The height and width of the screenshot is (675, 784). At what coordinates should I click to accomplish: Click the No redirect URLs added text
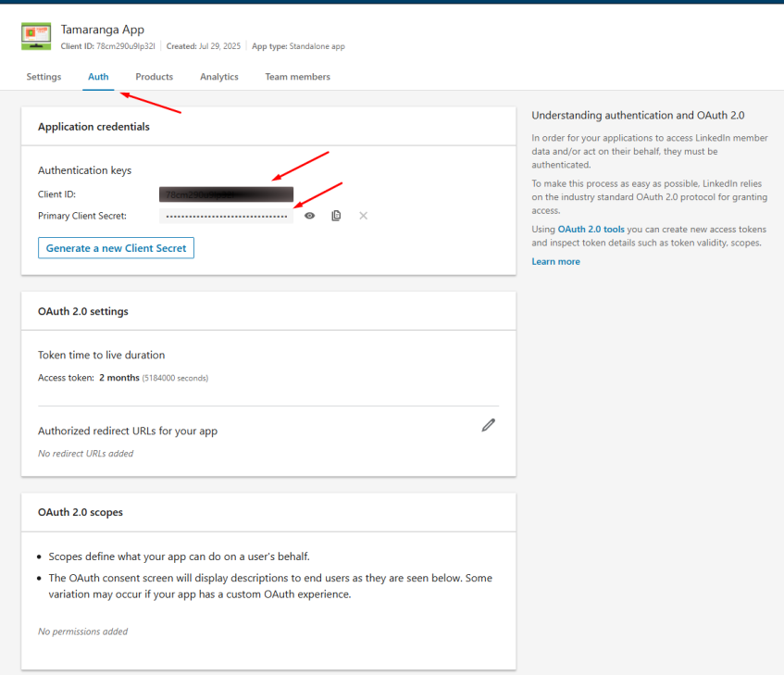[x=85, y=454]
